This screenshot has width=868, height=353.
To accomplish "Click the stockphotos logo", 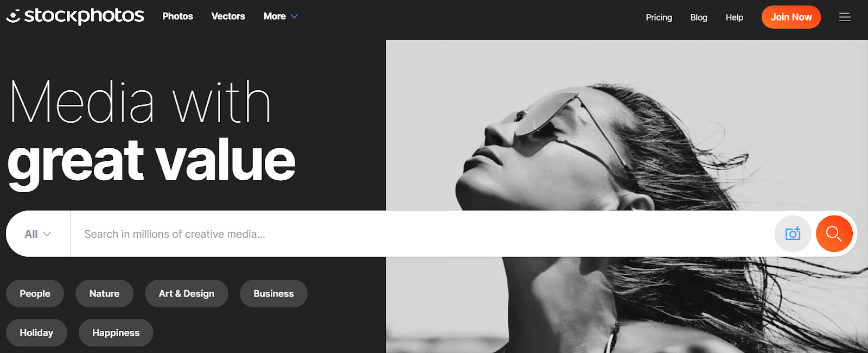I will click(x=75, y=16).
